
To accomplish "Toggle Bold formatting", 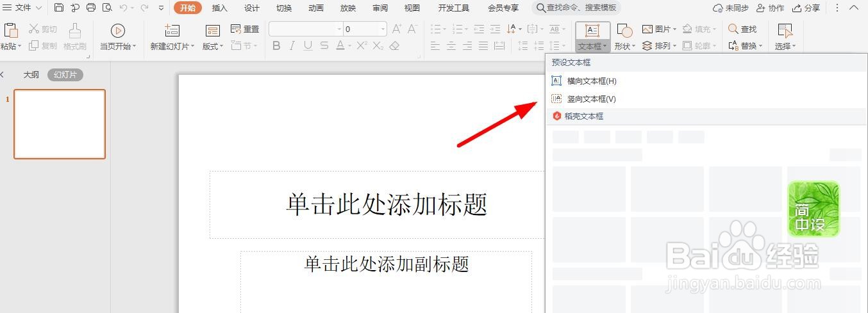I will click(276, 45).
